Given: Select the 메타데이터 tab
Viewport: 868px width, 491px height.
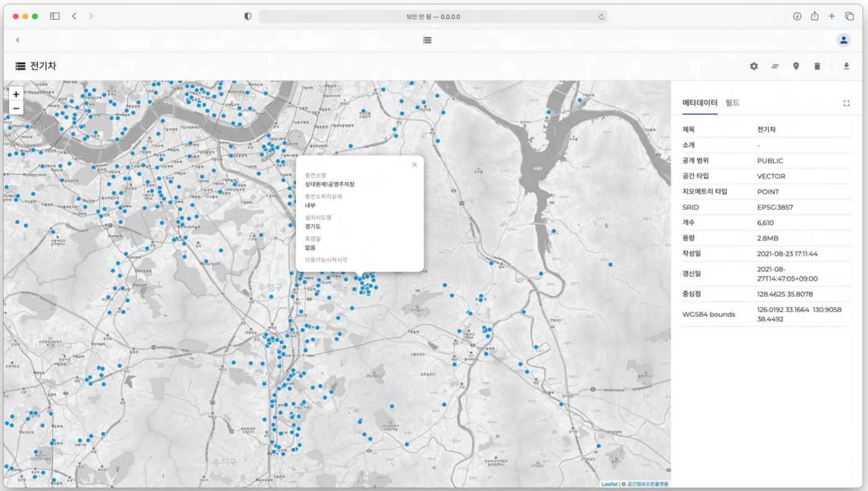Looking at the screenshot, I should coord(699,103).
